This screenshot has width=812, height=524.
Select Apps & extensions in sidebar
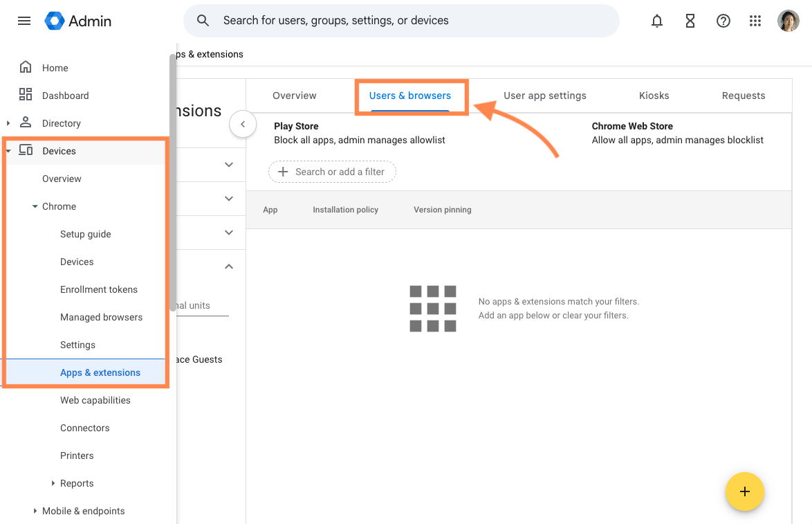coord(100,372)
